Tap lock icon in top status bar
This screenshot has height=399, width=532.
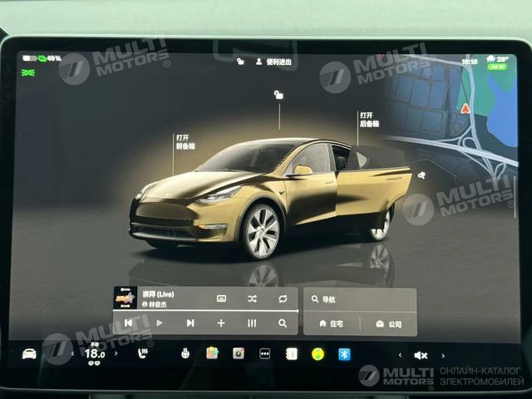(240, 61)
